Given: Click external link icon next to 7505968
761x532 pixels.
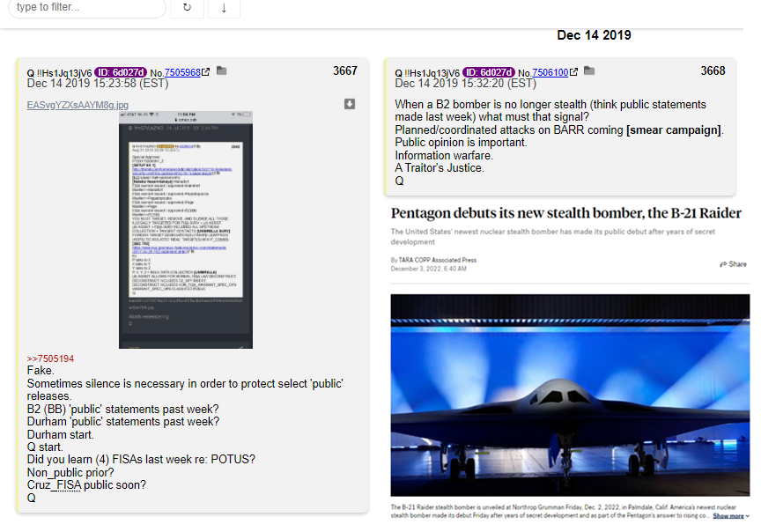Looking at the screenshot, I should coord(206,72).
